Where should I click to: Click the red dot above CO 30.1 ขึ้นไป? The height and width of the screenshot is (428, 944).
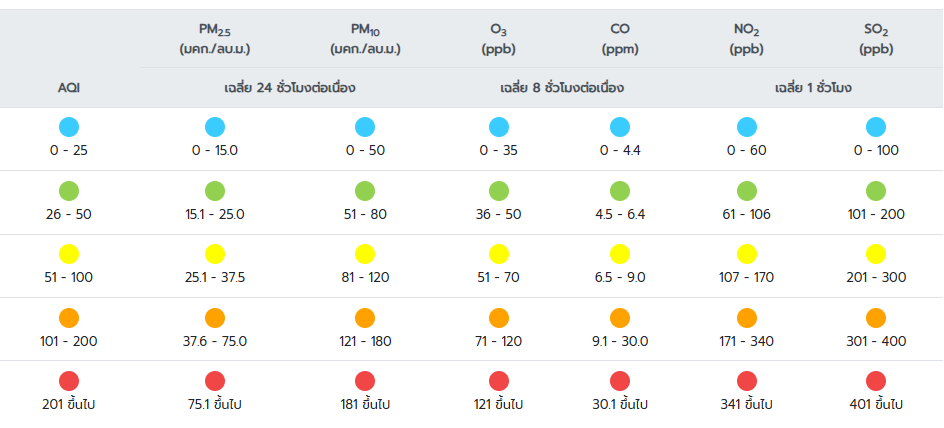pyautogui.click(x=619, y=381)
